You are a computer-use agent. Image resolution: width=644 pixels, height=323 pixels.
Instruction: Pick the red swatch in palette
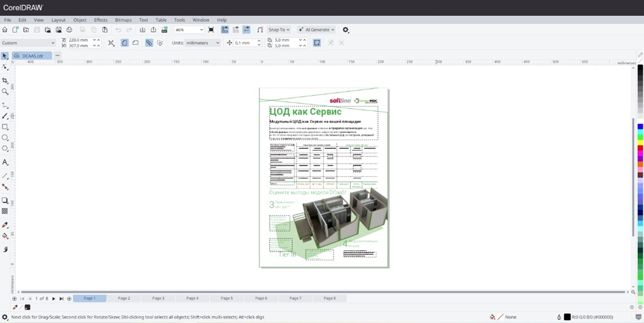[640, 148]
